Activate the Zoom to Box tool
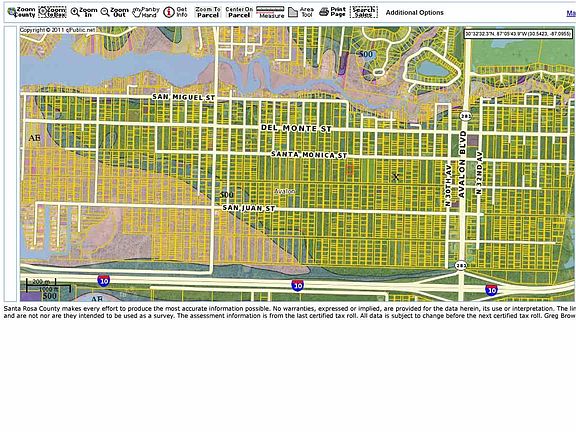Viewport: 576px width, 432px height. pos(53,12)
